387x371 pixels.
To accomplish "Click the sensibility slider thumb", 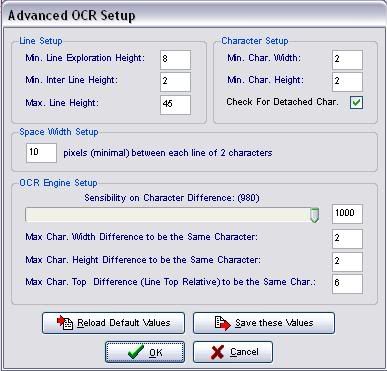I will [314, 215].
